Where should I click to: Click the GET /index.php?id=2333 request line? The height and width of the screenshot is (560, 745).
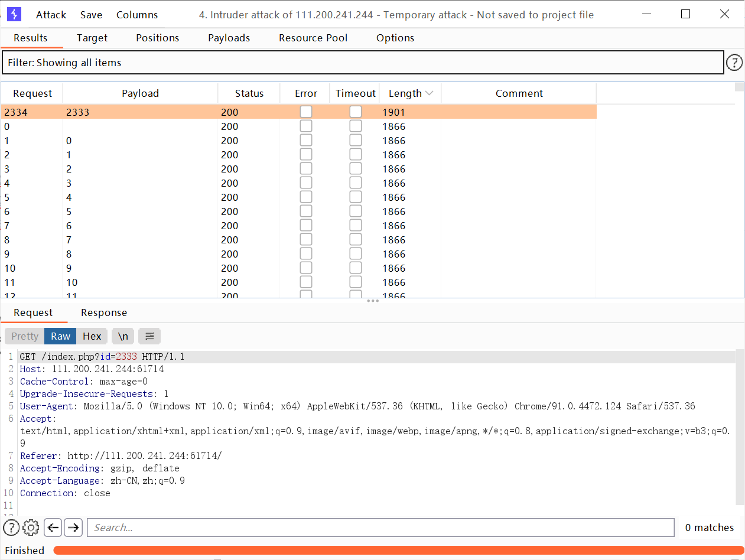pyautogui.click(x=102, y=357)
